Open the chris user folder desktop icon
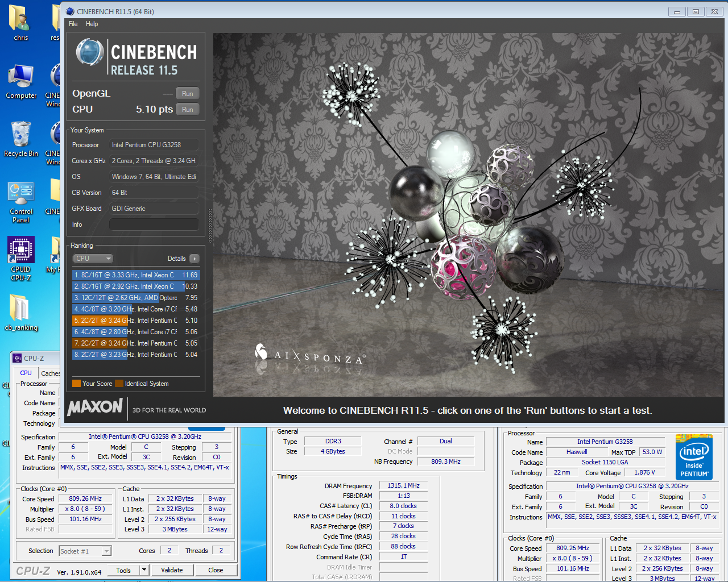The image size is (728, 582). pos(20,23)
